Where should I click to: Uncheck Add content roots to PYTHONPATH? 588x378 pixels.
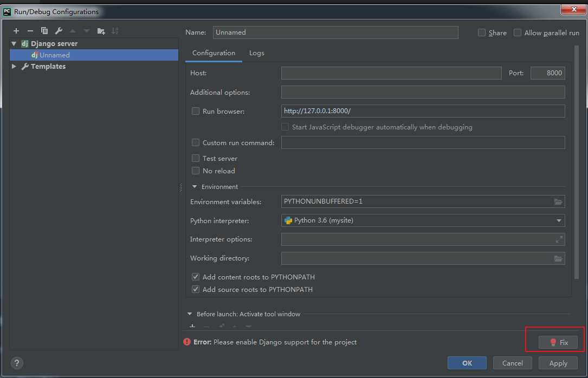(x=196, y=277)
